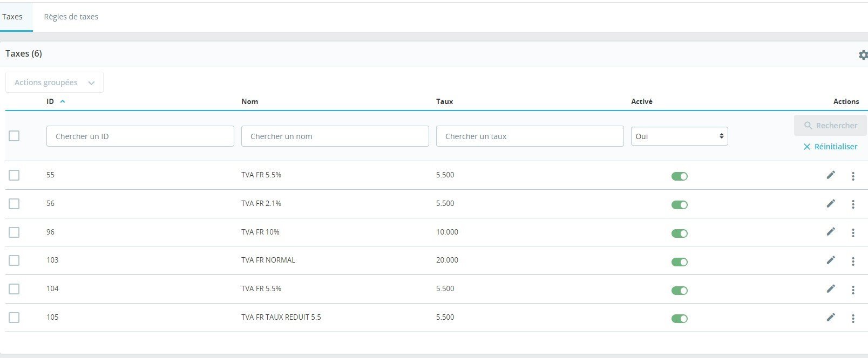The width and height of the screenshot is (868, 358).
Task: Check the select-all checkbox in filter row
Action: coord(14,136)
